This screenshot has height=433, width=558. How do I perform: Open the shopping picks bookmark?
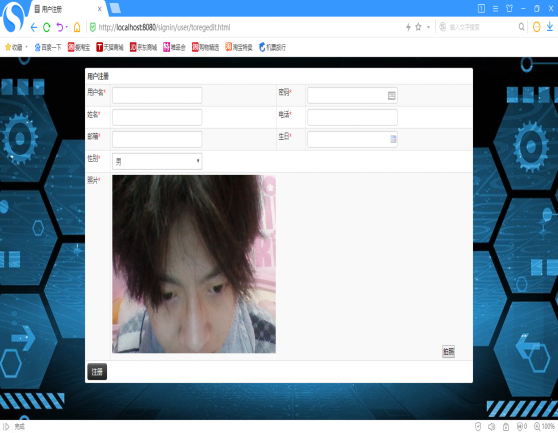coord(205,47)
